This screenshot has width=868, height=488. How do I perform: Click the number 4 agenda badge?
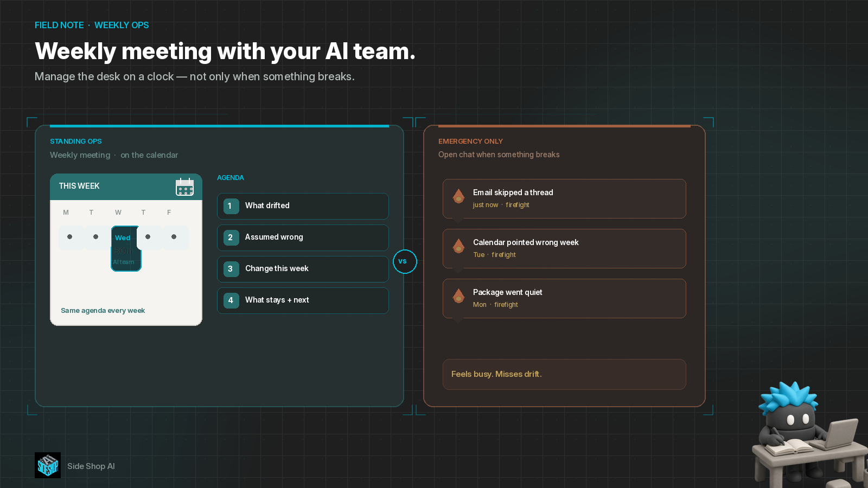pos(231,300)
